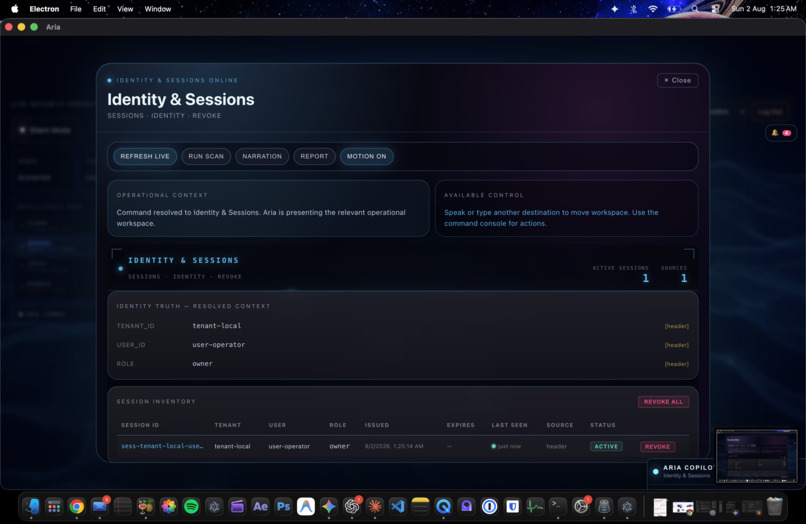
Task: Open Spotlight search in the menu bar
Action: pos(694,9)
